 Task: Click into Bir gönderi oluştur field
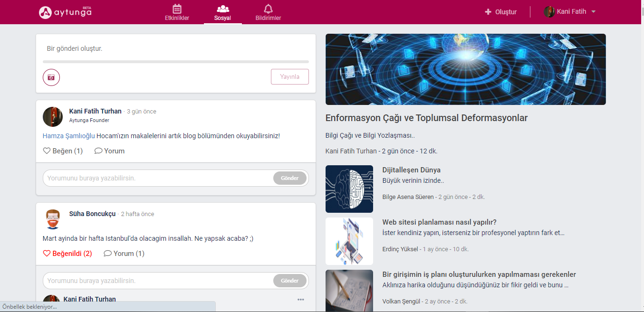(176, 48)
